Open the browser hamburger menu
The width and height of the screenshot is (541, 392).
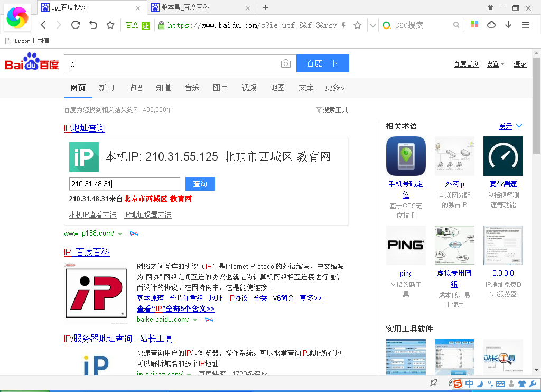526,25
